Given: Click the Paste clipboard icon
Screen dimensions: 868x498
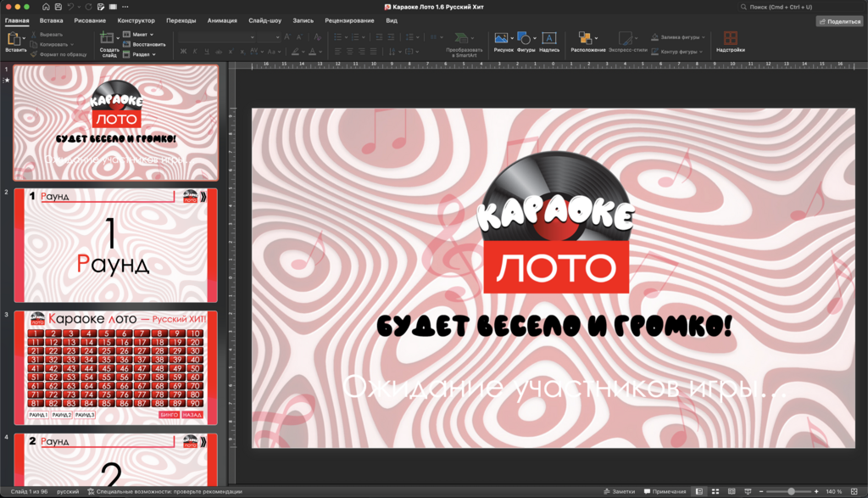Looking at the screenshot, I should pyautogui.click(x=14, y=39).
